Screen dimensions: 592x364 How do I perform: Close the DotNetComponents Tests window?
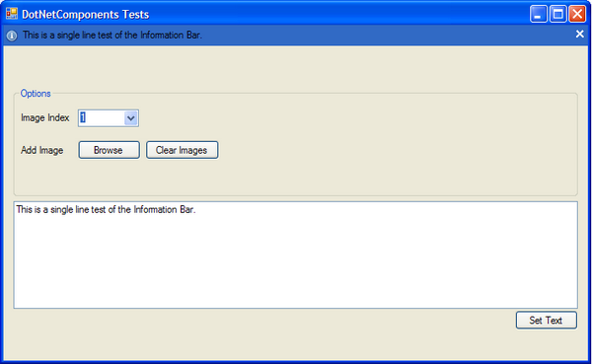click(x=577, y=15)
